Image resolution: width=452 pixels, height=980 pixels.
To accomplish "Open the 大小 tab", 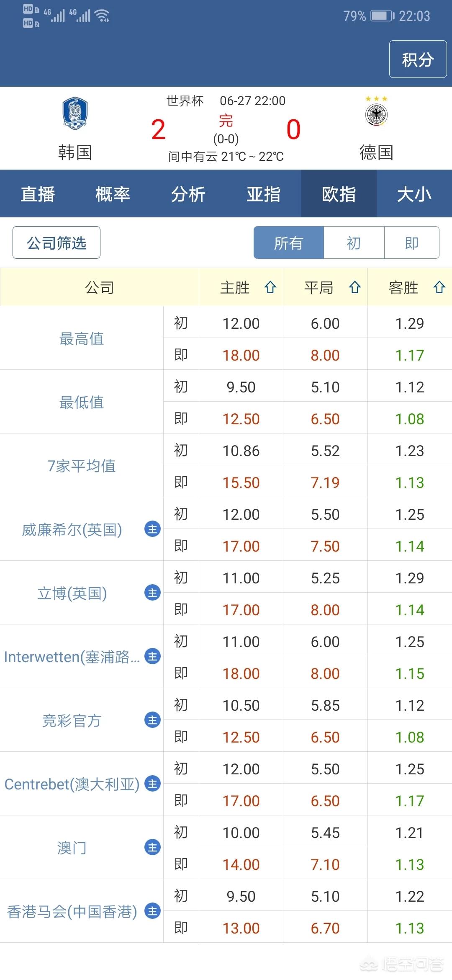I will (414, 194).
